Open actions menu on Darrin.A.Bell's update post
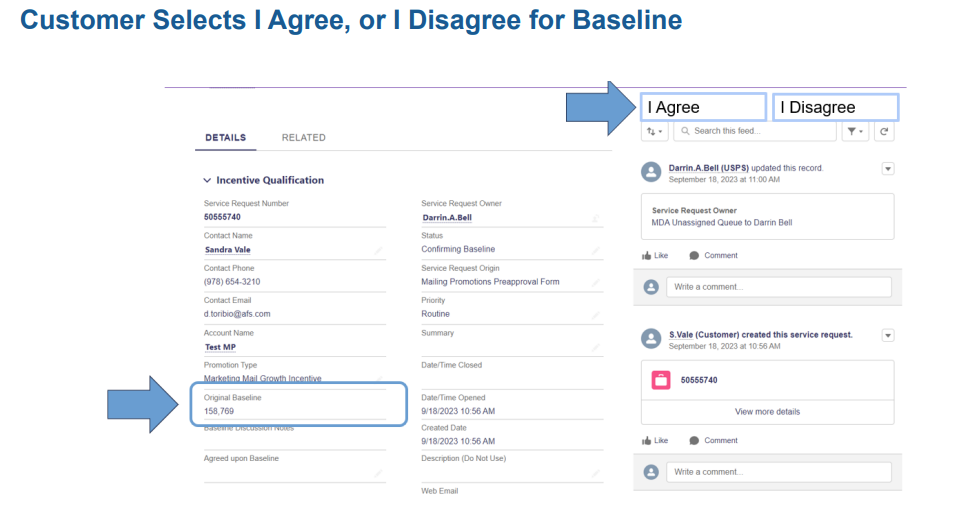This screenshot has width=979, height=510. point(887,169)
